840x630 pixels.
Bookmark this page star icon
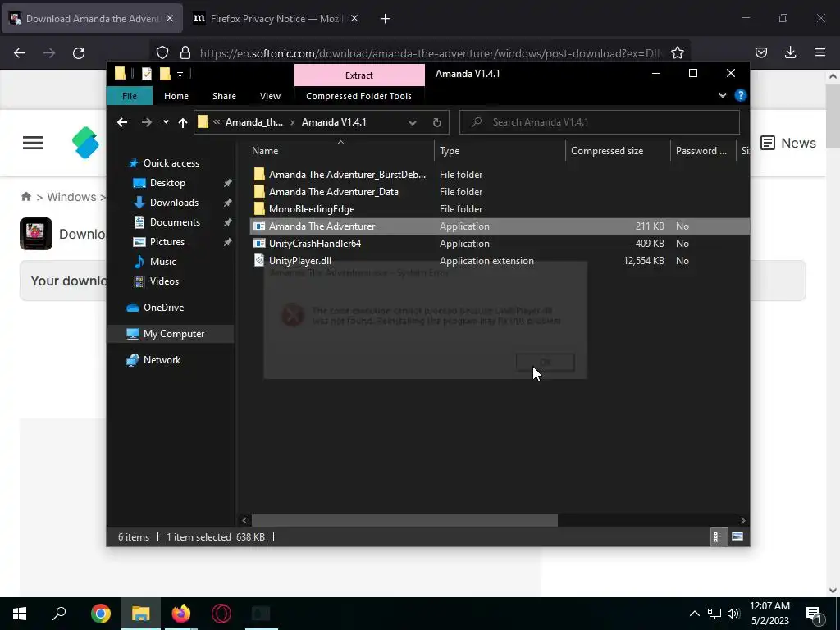678,53
